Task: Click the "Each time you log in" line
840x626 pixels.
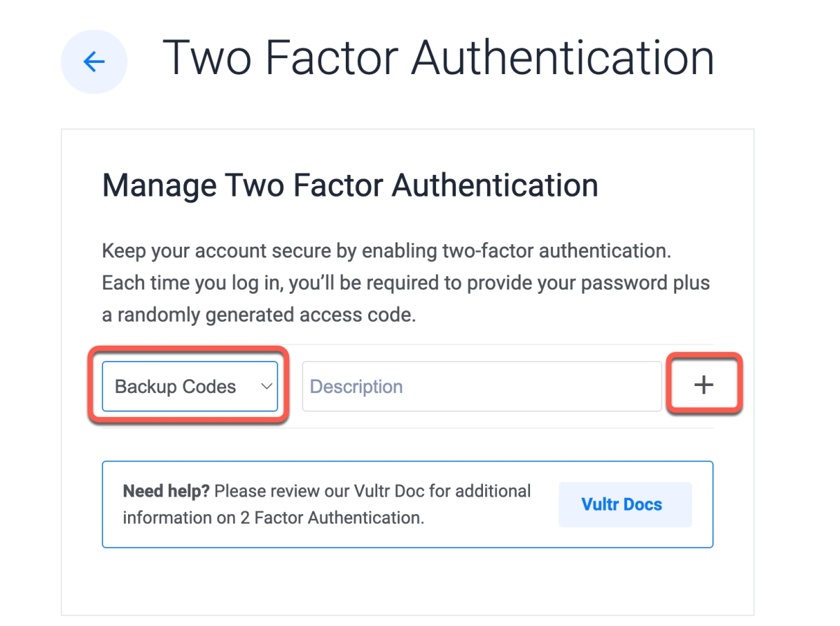Action: pos(406,283)
